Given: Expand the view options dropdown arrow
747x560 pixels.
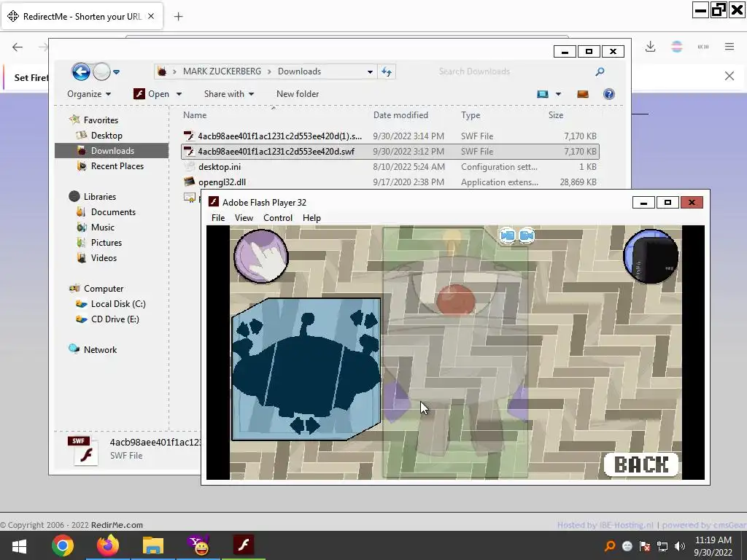Looking at the screenshot, I should click(558, 94).
